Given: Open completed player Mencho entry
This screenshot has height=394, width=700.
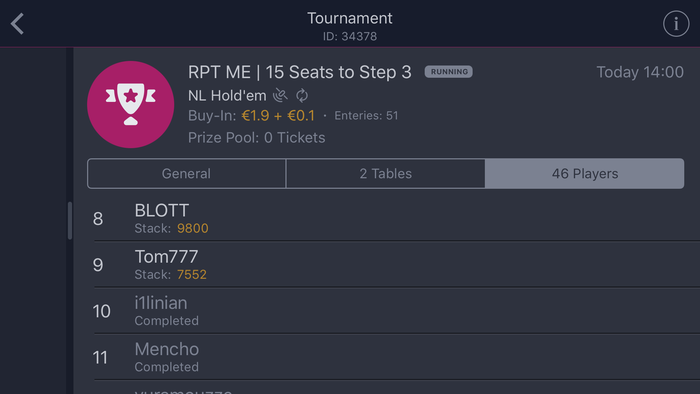Looking at the screenshot, I should [397, 357].
